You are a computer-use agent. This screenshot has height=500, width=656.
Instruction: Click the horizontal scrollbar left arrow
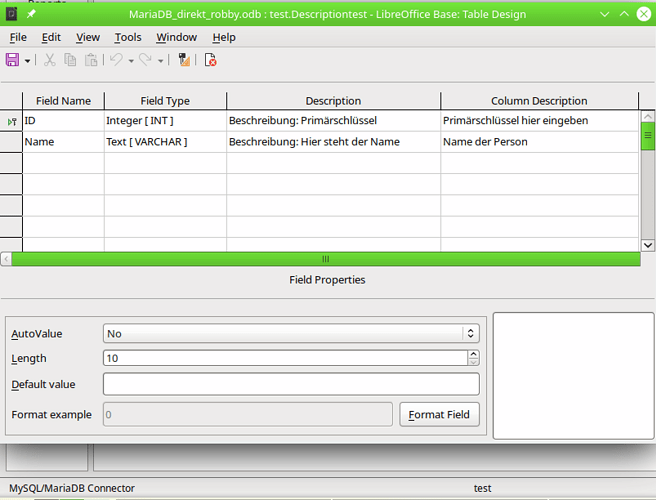pos(6,259)
